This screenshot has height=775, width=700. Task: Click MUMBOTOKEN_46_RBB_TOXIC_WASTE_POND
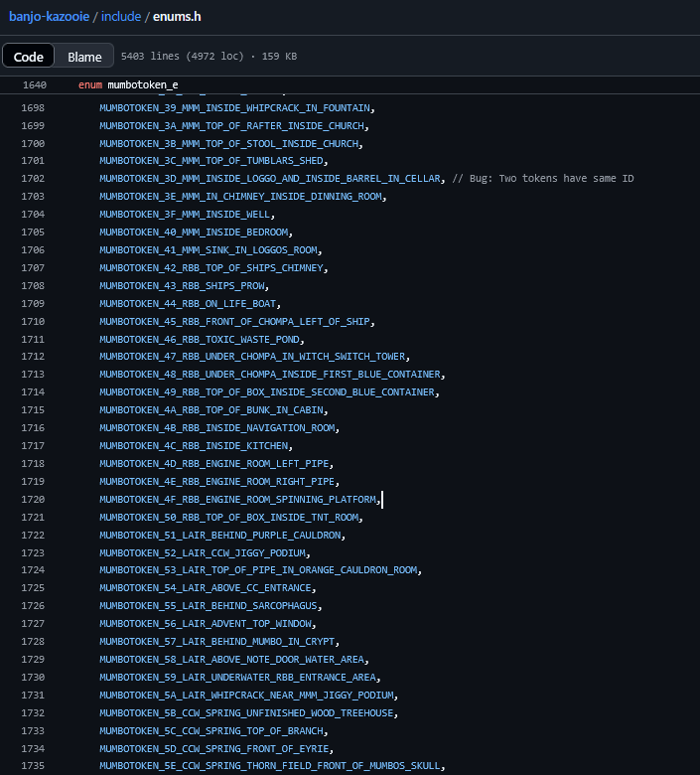click(x=200, y=340)
